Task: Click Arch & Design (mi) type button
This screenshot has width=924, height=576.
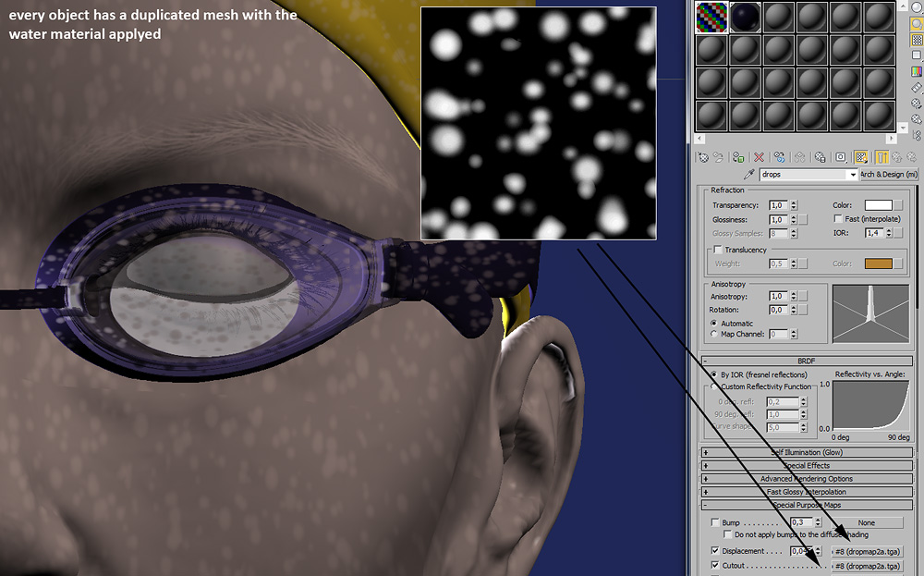Action: tap(889, 175)
